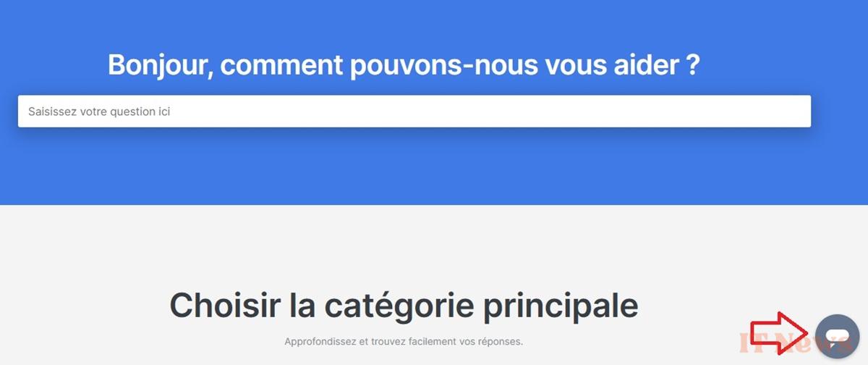This screenshot has width=868, height=365.
Task: Click the word 'Bonjour' in the banner
Action: click(160, 65)
